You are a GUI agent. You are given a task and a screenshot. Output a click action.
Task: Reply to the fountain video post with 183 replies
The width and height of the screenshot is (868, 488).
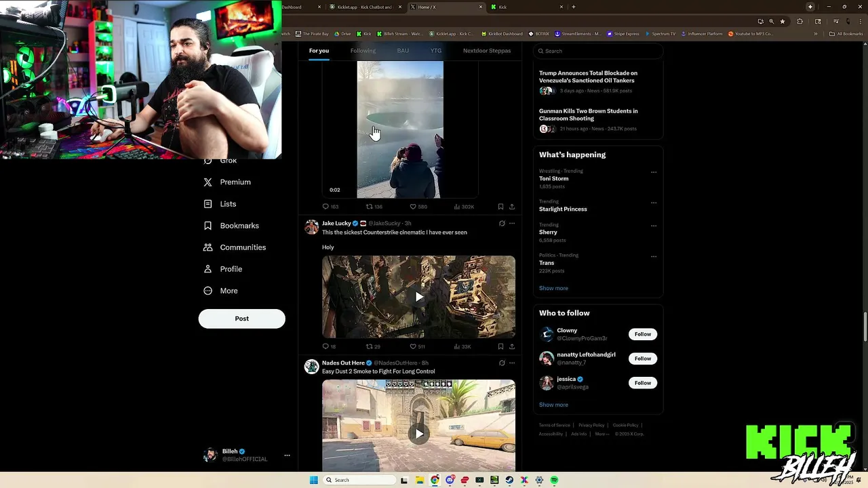click(330, 207)
